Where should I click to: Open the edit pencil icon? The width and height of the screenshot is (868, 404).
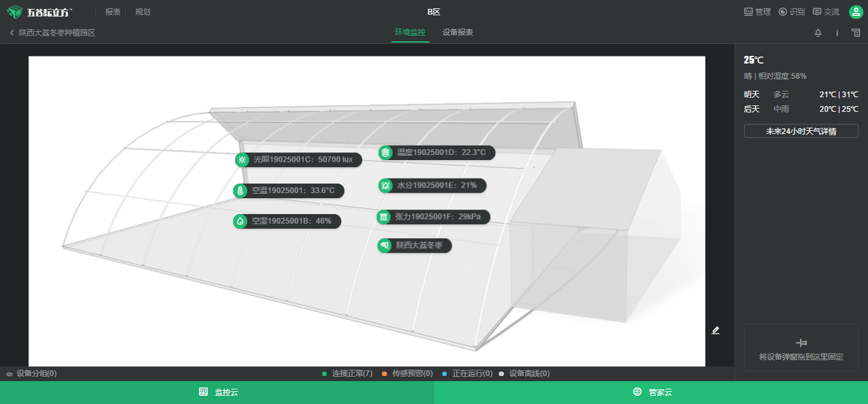tap(715, 330)
